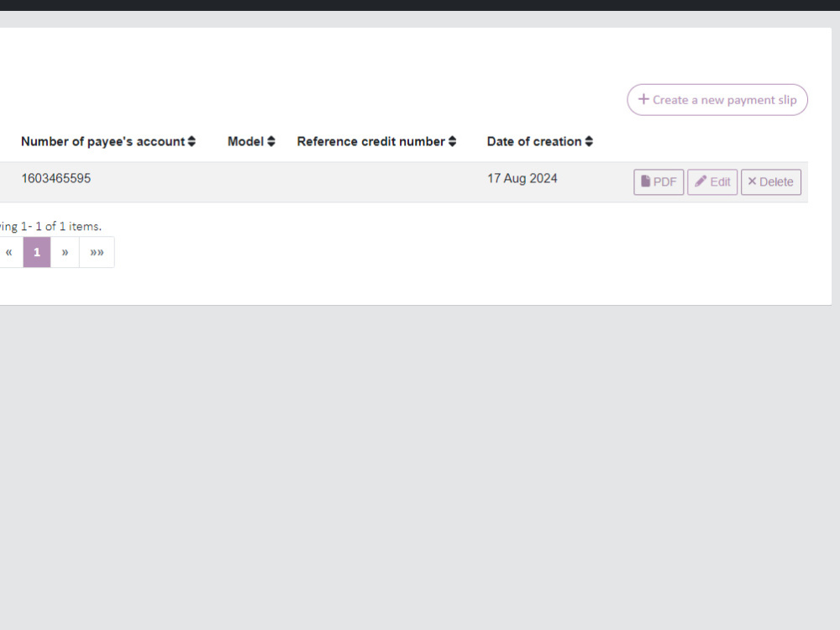This screenshot has width=840, height=630.
Task: Sort by Model column
Action: pos(251,141)
